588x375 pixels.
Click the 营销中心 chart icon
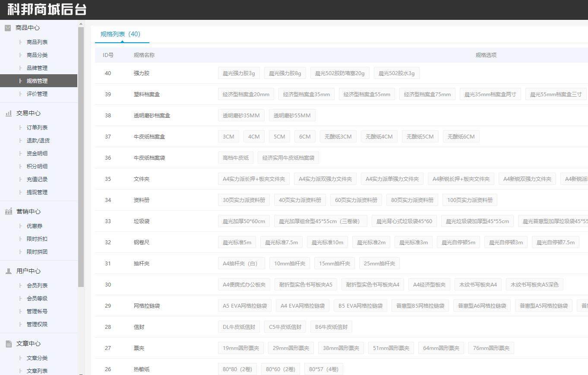[8, 211]
